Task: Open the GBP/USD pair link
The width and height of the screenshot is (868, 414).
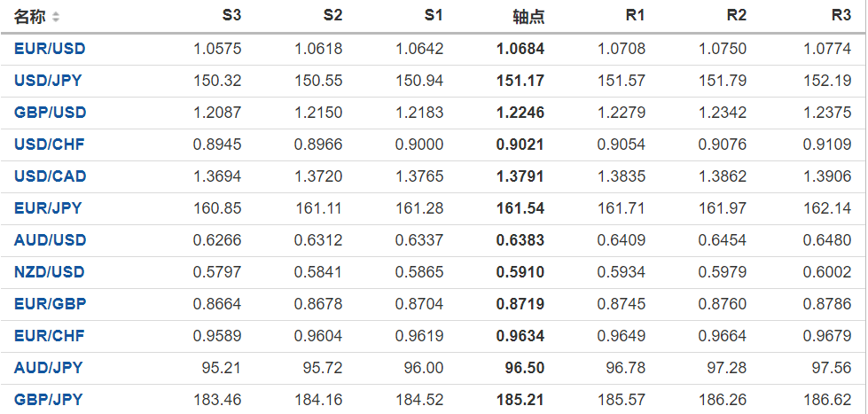Action: pos(50,113)
